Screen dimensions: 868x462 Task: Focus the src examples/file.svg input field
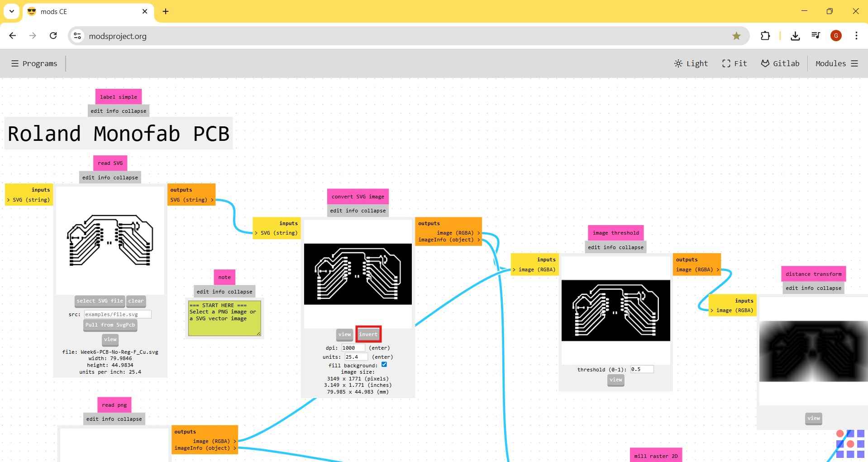tap(118, 314)
